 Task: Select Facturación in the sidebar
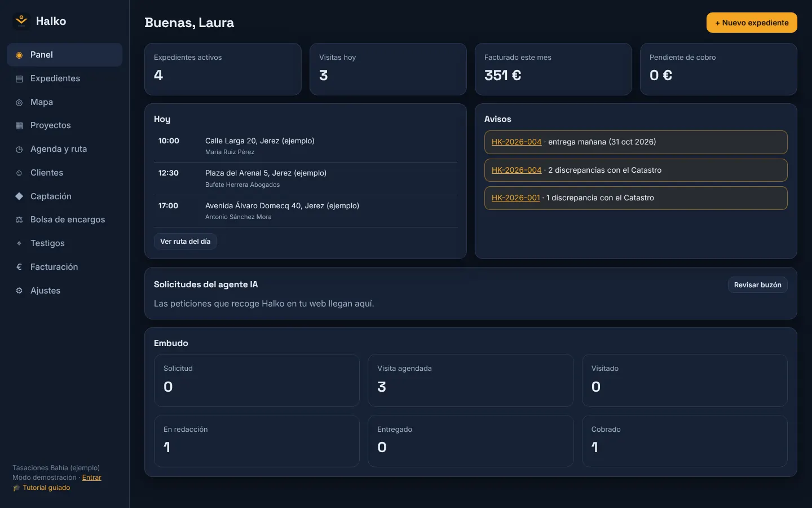coord(64,267)
